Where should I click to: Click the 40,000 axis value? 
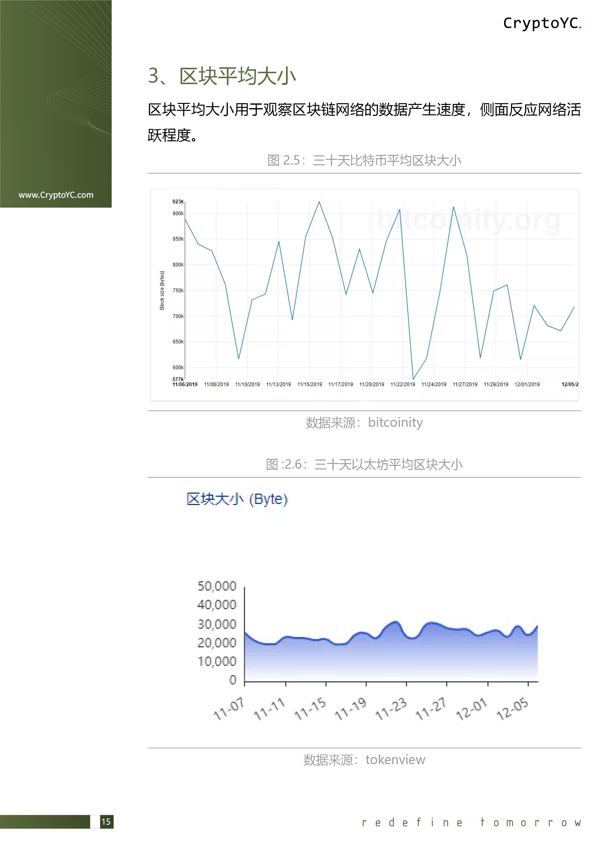click(217, 605)
